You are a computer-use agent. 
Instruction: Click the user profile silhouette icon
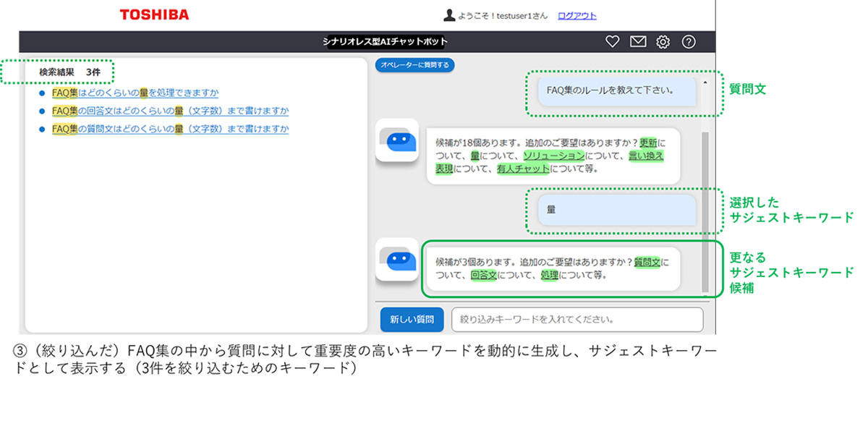(450, 15)
